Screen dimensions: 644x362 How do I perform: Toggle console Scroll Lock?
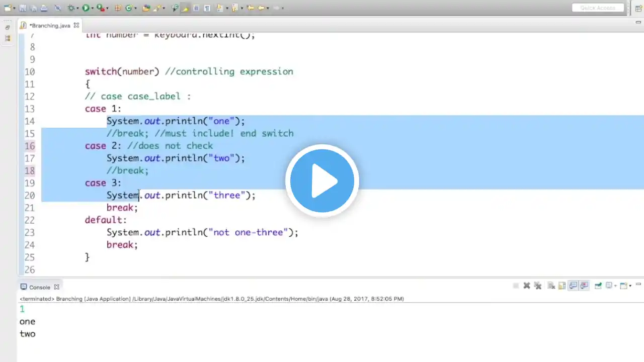click(562, 286)
